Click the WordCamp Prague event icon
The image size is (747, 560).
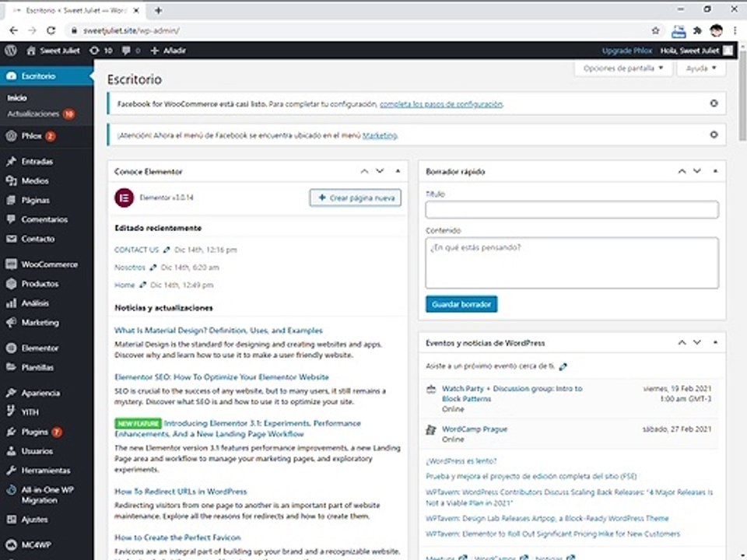(430, 430)
